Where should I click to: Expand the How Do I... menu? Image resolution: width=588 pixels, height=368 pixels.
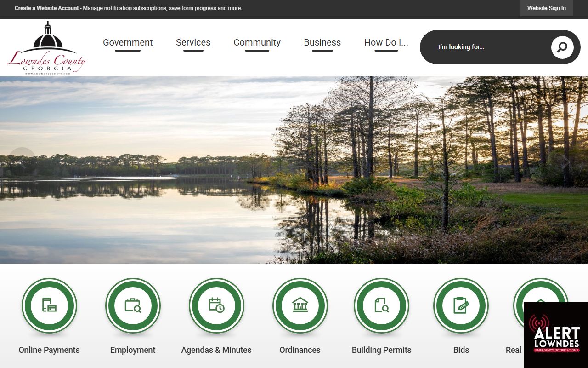pyautogui.click(x=386, y=42)
